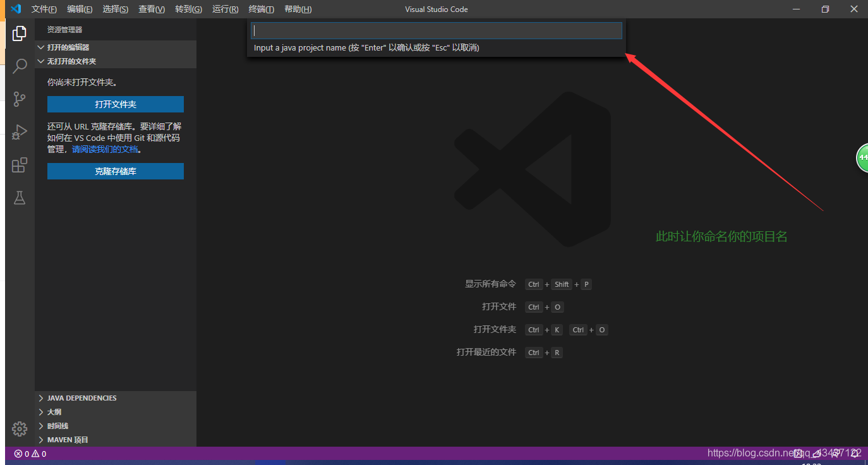This screenshot has height=465, width=868.
Task: Open the Explorer view in activity bar
Action: coord(20,33)
